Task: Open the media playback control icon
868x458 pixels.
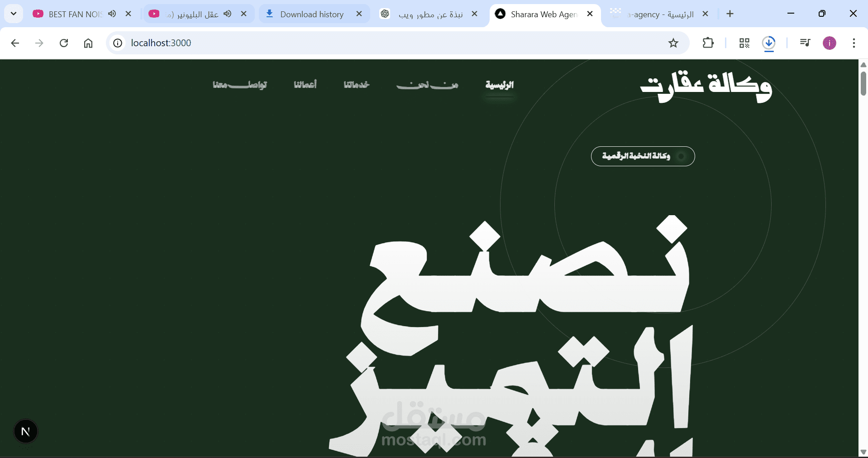Action: pos(805,43)
